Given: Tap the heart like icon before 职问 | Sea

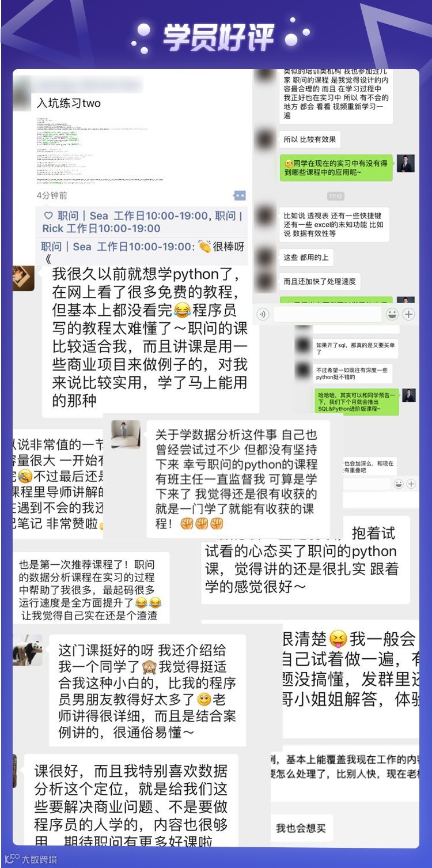Looking at the screenshot, I should (48, 216).
